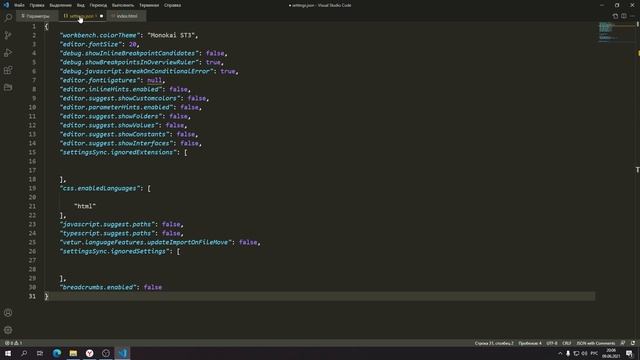
Task: Open the Search view in activity bar
Action: tap(8, 18)
